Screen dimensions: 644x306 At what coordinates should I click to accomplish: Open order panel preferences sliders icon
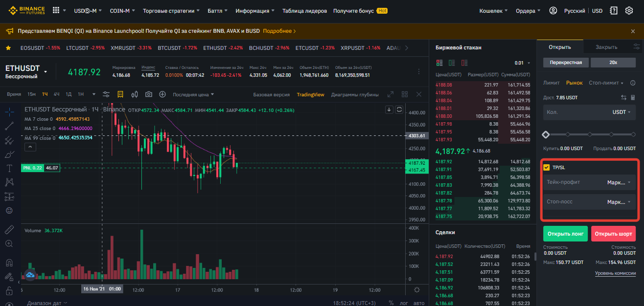pyautogui.click(x=636, y=47)
